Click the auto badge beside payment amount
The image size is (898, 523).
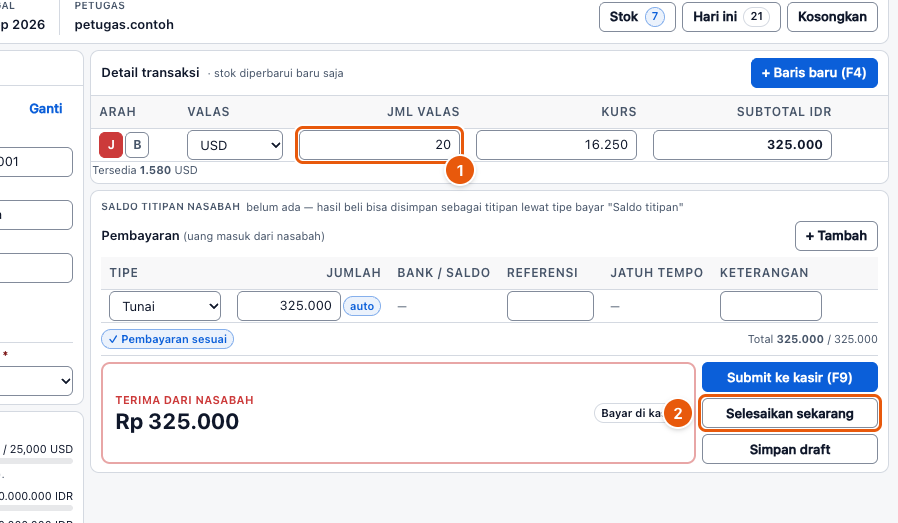tap(362, 306)
